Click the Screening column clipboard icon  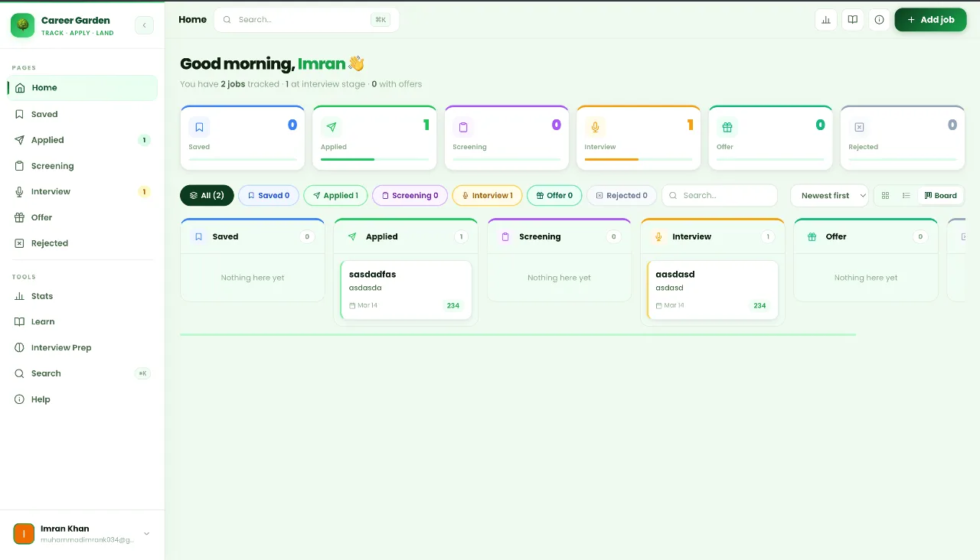(505, 237)
